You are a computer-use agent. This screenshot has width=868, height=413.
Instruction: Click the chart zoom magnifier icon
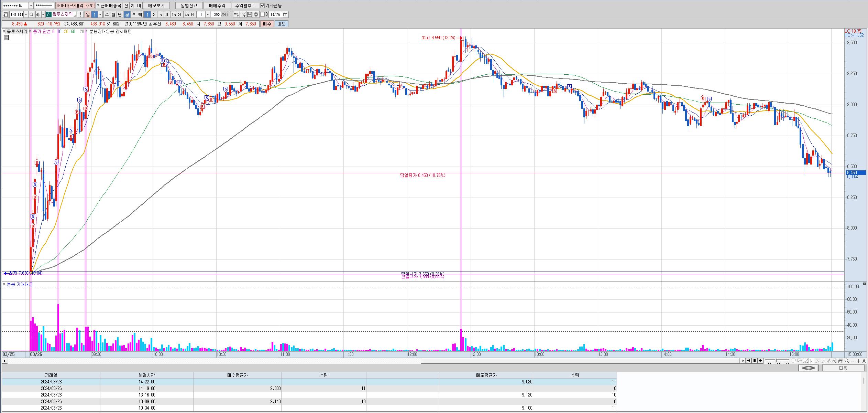tap(847, 361)
